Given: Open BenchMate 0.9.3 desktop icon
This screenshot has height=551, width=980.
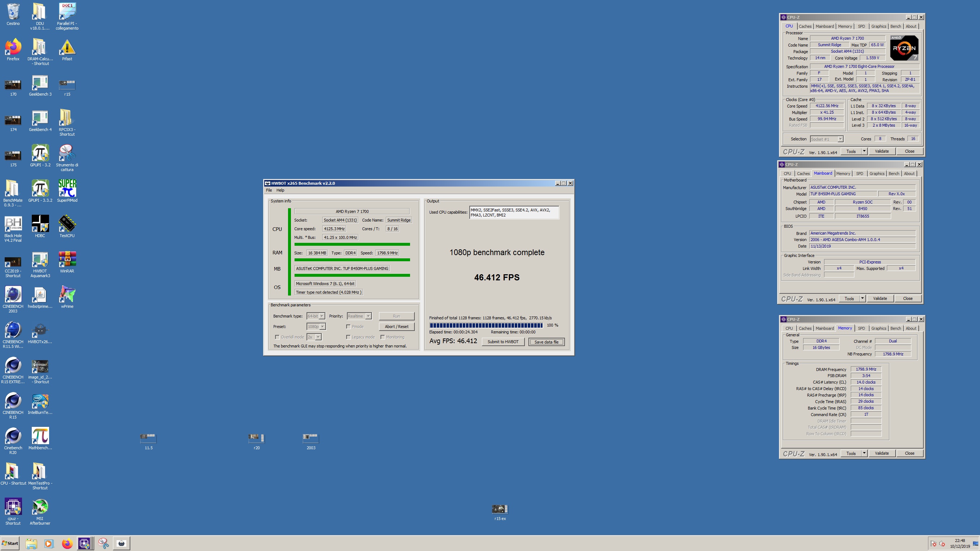Looking at the screenshot, I should click(13, 193).
